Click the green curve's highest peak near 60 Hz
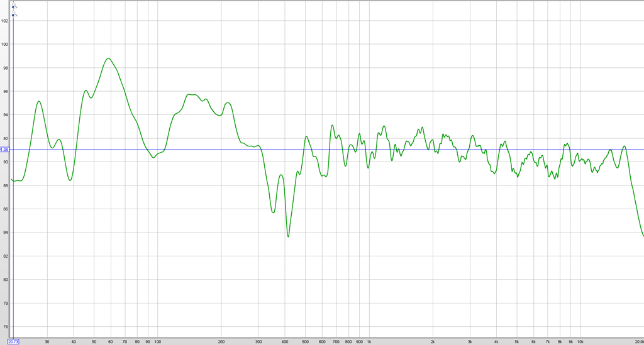 pyautogui.click(x=109, y=58)
